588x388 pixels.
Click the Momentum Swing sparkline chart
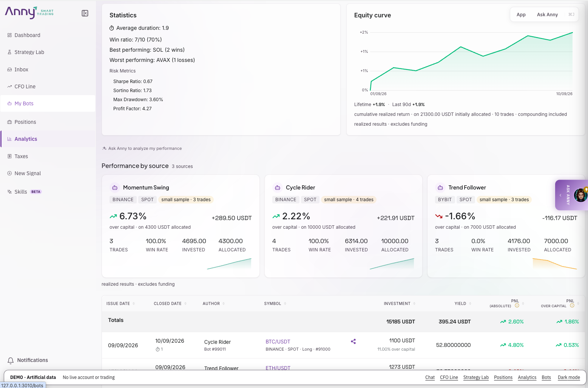click(x=229, y=264)
